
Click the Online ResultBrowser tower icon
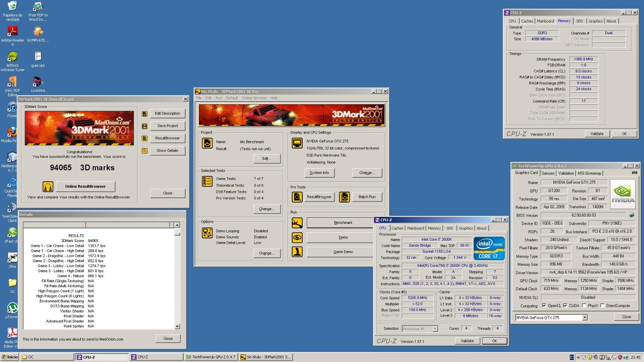click(x=48, y=186)
